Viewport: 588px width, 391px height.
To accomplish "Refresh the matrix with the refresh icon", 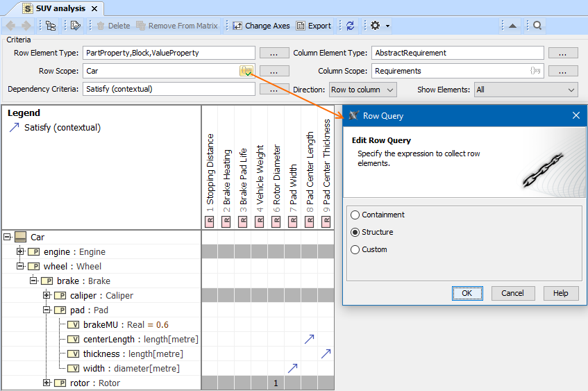I will click(x=351, y=26).
